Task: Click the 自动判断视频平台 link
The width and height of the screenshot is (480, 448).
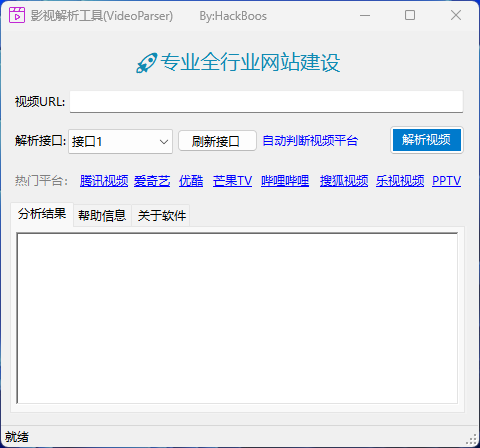Action: point(310,141)
